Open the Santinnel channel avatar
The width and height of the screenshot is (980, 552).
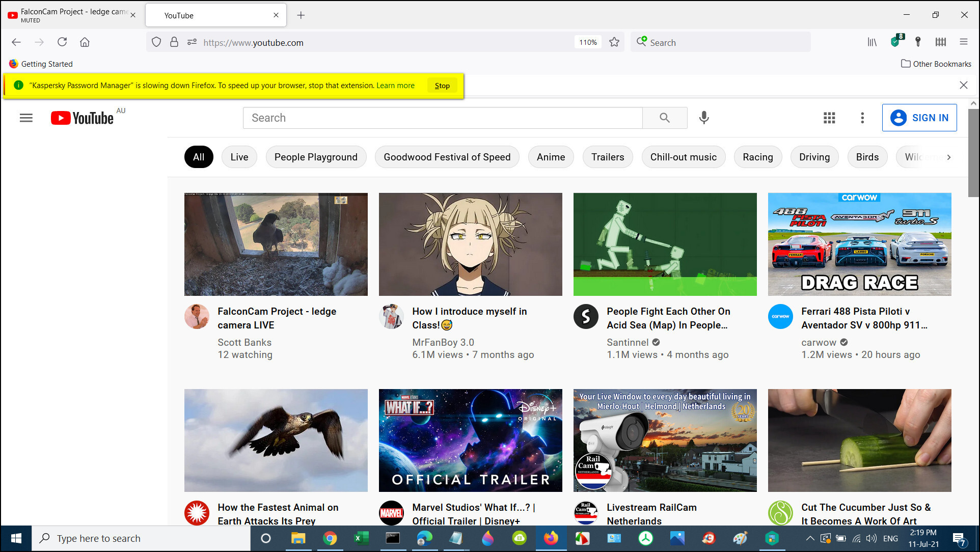586,317
